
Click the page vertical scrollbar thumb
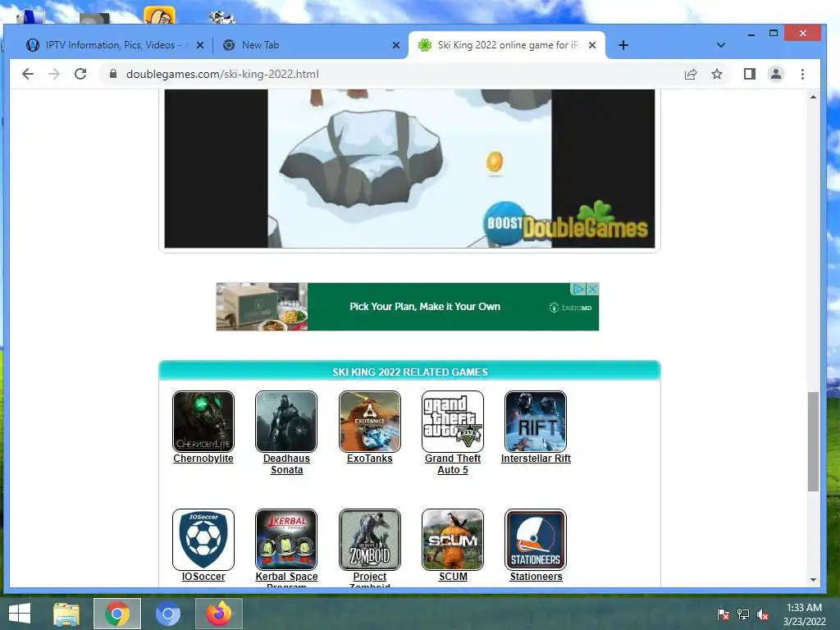[x=813, y=441]
